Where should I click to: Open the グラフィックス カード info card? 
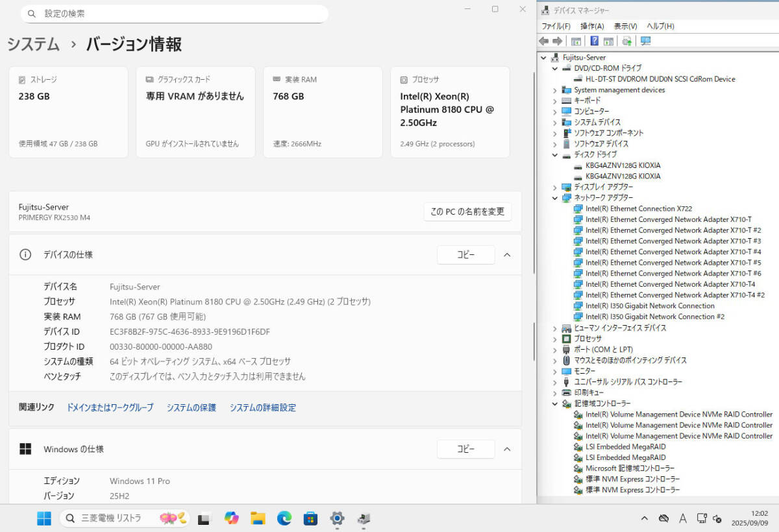195,112
